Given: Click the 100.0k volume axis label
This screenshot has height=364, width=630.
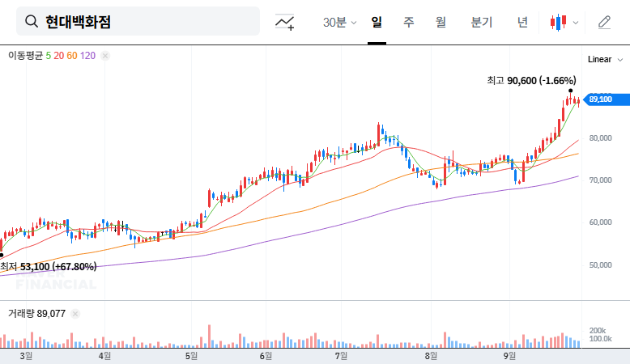Looking at the screenshot, I should [x=600, y=339].
